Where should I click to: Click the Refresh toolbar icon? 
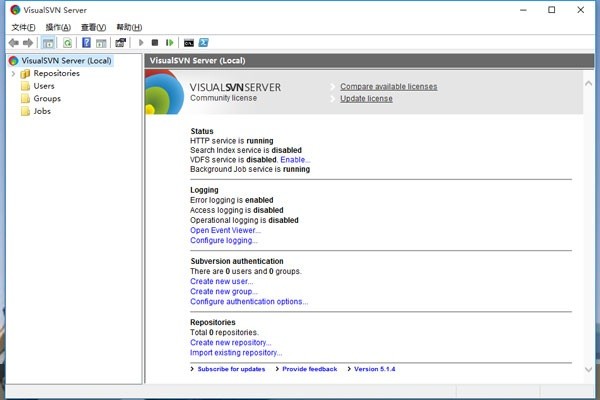[67, 43]
